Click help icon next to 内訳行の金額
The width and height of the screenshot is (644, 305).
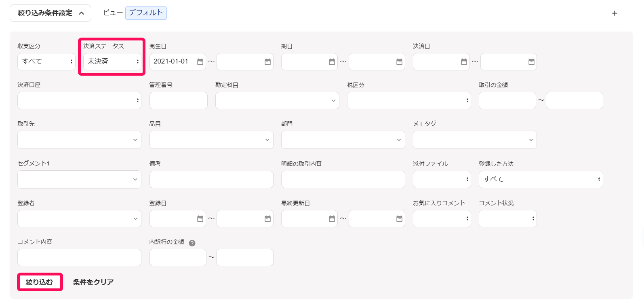(x=192, y=243)
